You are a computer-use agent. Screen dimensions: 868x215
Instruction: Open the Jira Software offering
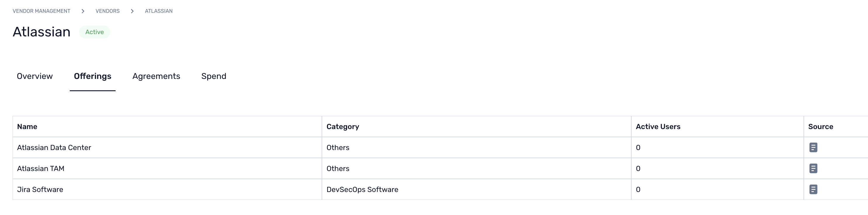coord(40,189)
